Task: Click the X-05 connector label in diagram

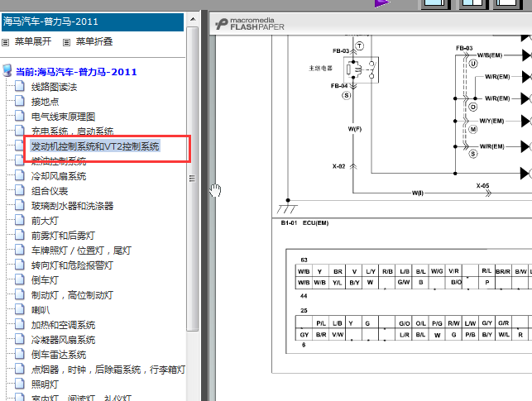Action: pyautogui.click(x=482, y=186)
